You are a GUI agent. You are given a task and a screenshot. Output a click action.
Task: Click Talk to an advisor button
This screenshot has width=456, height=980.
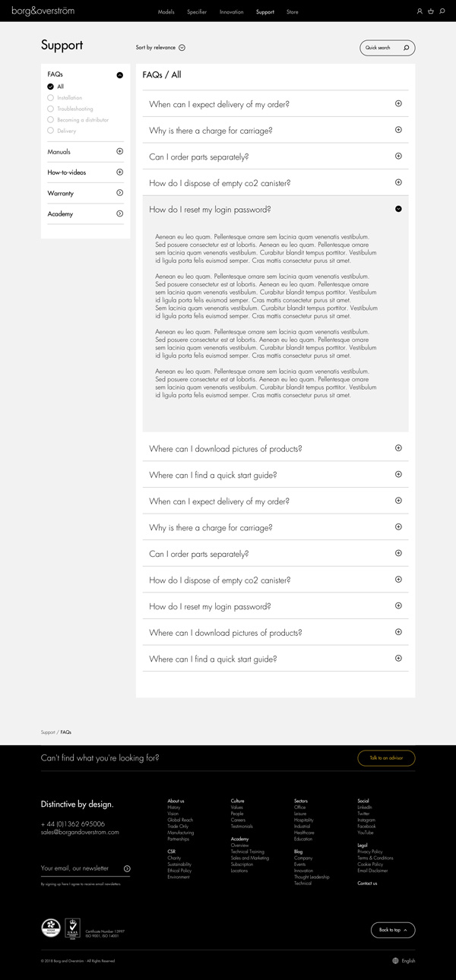click(x=386, y=758)
